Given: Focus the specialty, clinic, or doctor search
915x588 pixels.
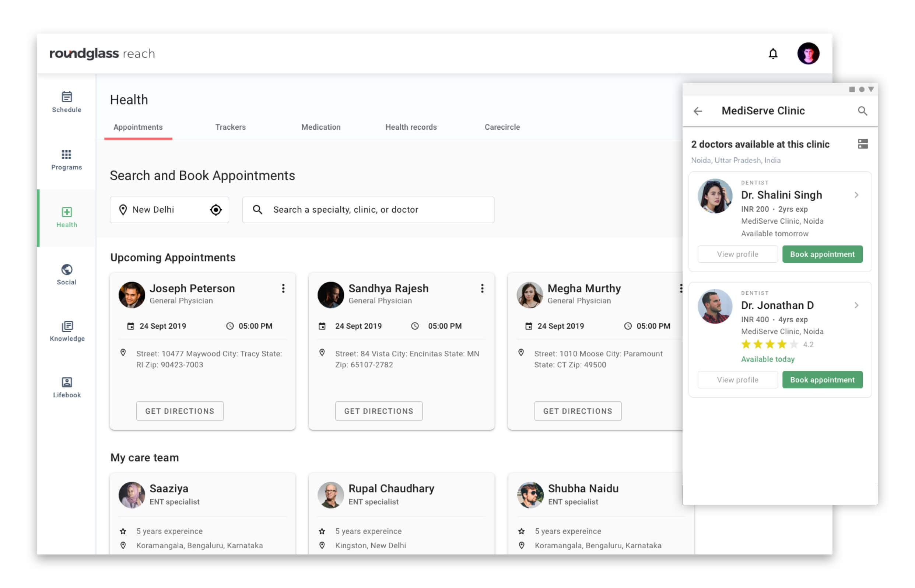Looking at the screenshot, I should point(368,210).
